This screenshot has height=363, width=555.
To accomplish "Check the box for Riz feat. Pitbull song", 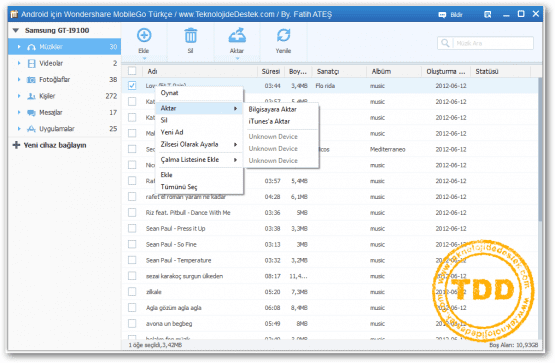I will [132, 212].
